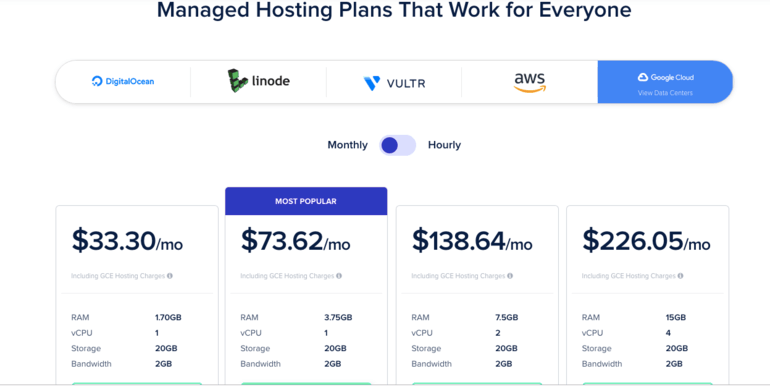Click the Google Cloud logo icon
This screenshot has height=387, width=770.
point(643,77)
